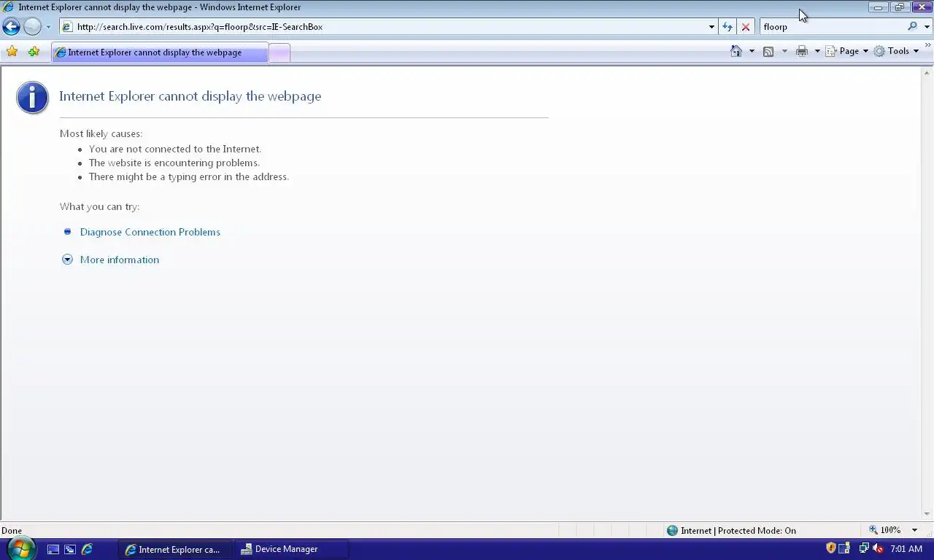Click the 100% zoom level button
The image size is (934, 560).
pos(886,530)
